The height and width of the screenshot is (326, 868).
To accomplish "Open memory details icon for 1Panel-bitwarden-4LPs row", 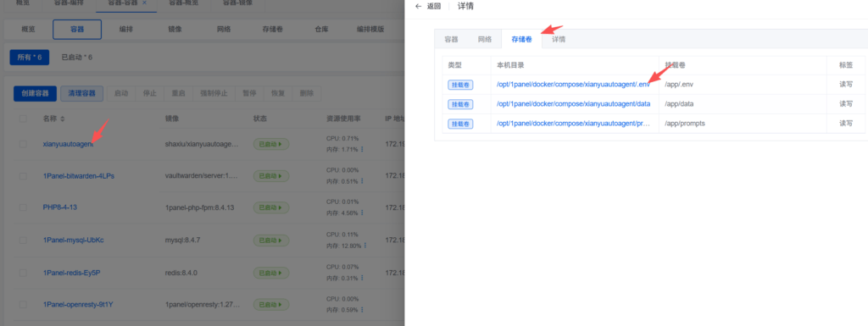I will (x=363, y=181).
